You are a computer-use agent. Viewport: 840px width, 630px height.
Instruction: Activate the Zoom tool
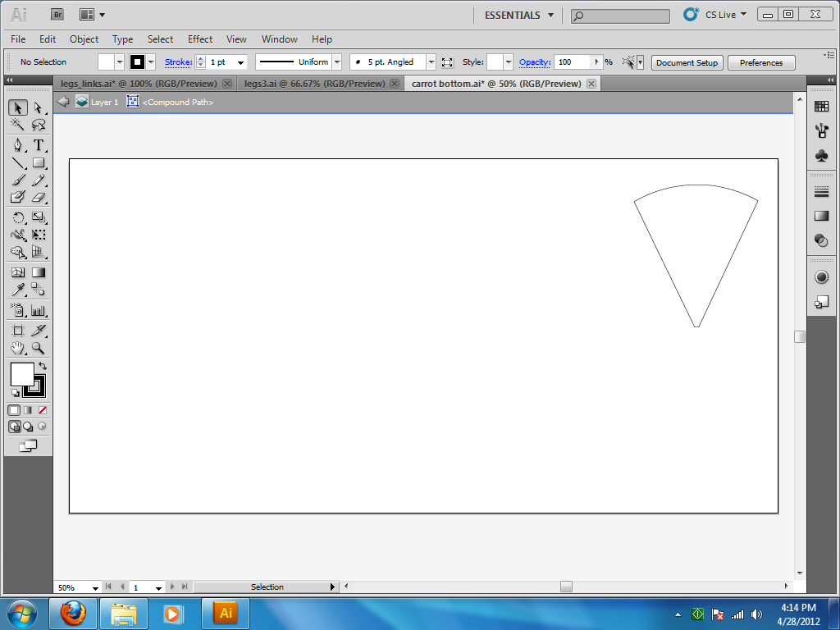click(38, 348)
